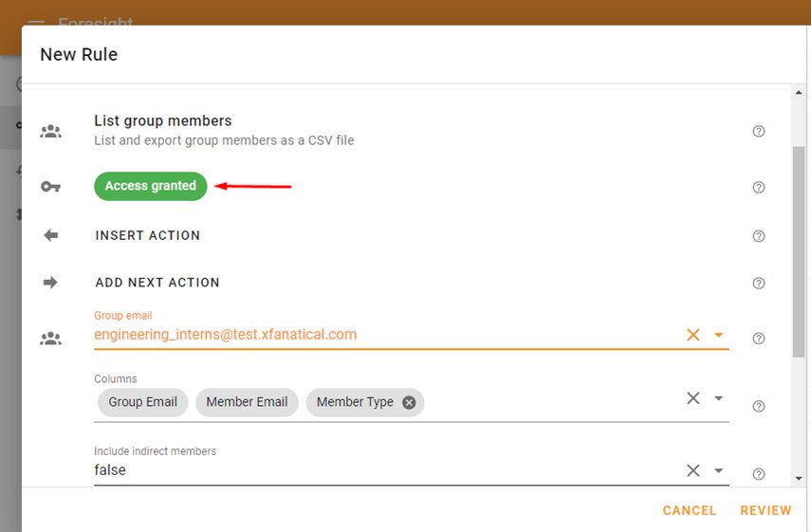The width and height of the screenshot is (811, 532).
Task: Click help icon for Columns field
Action: [758, 407]
